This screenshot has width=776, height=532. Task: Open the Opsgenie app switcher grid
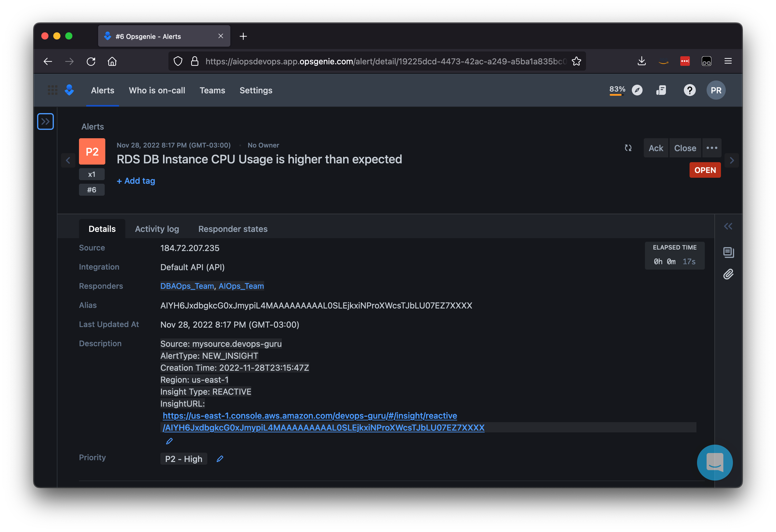pos(52,90)
